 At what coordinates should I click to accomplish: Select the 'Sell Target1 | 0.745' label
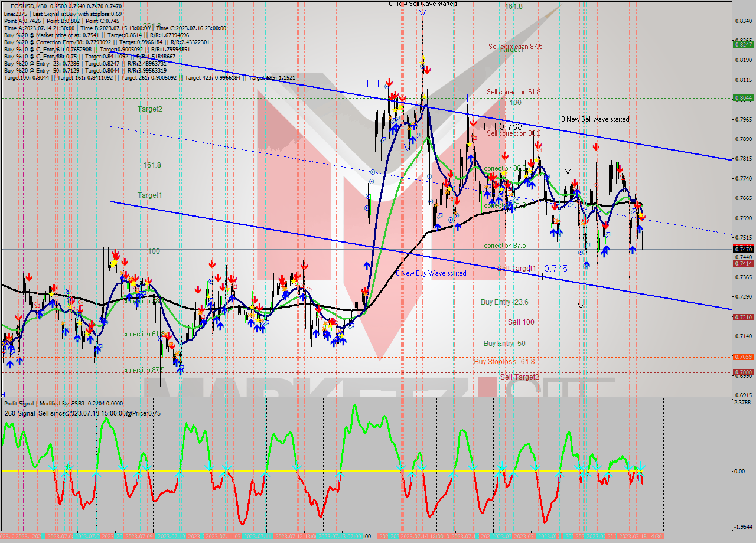(532, 269)
